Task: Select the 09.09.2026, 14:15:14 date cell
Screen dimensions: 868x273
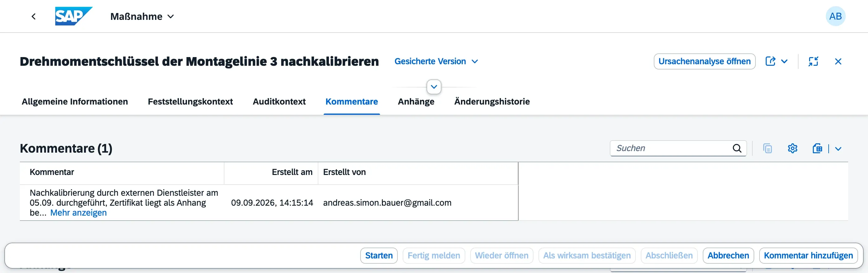Action: click(272, 203)
